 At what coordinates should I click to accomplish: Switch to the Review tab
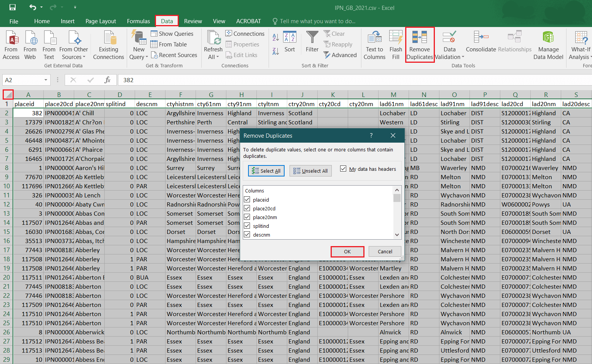pos(193,21)
